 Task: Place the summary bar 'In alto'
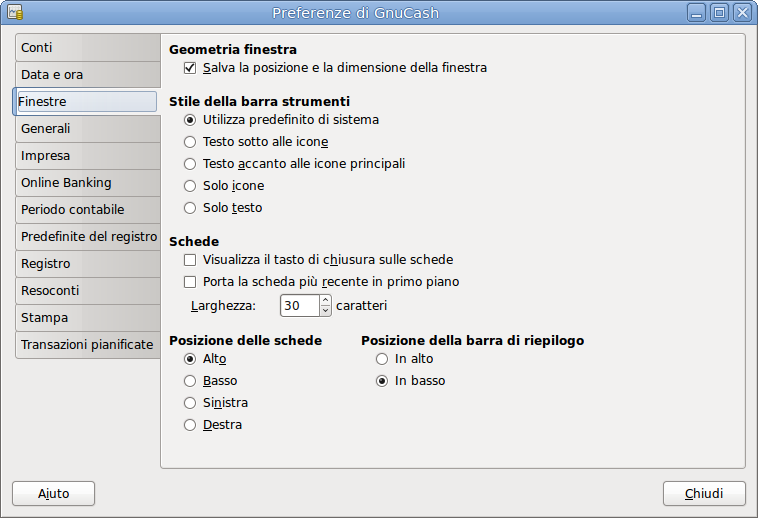(381, 359)
